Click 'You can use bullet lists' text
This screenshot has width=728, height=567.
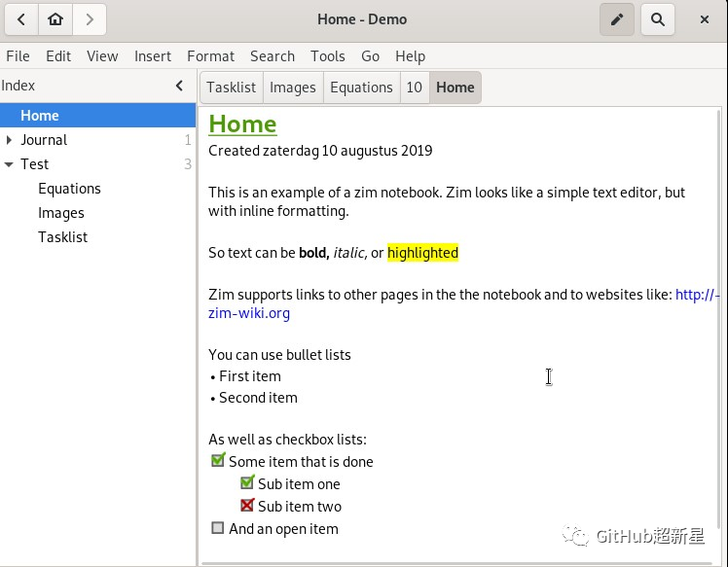pyautogui.click(x=279, y=355)
